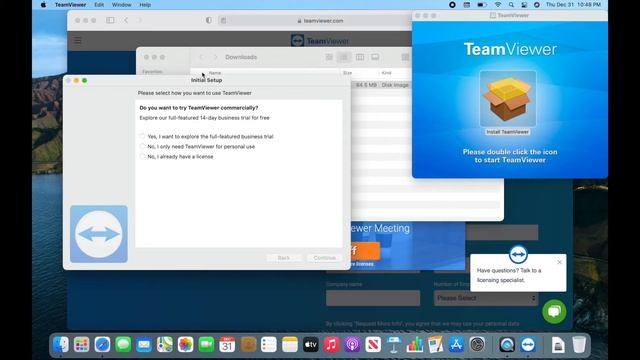Switch Finder Downloads to gallery view

pos(375,57)
